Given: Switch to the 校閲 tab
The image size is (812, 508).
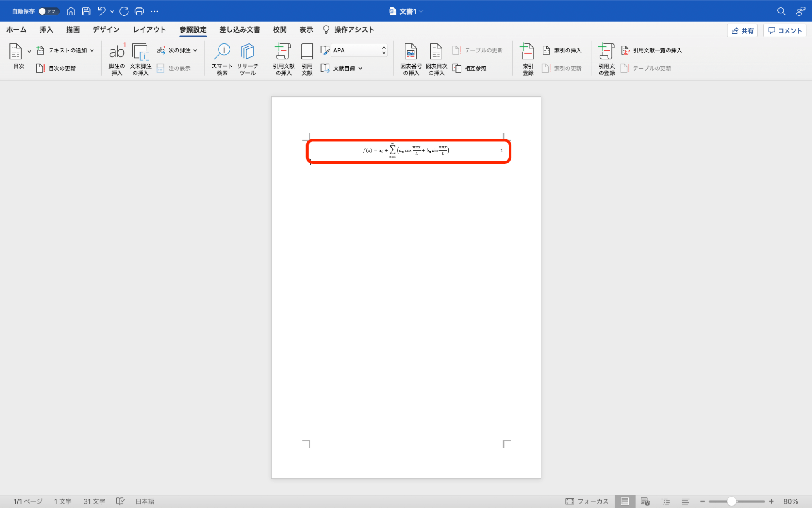Looking at the screenshot, I should point(280,30).
